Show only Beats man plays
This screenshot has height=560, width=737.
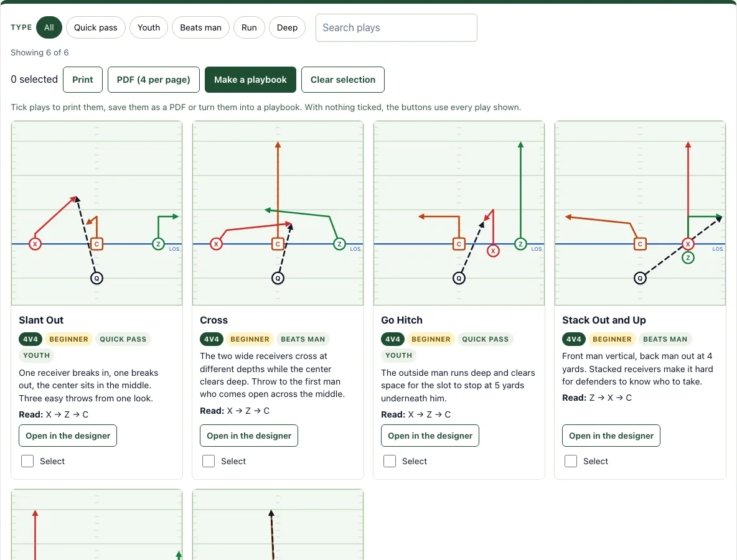(200, 28)
